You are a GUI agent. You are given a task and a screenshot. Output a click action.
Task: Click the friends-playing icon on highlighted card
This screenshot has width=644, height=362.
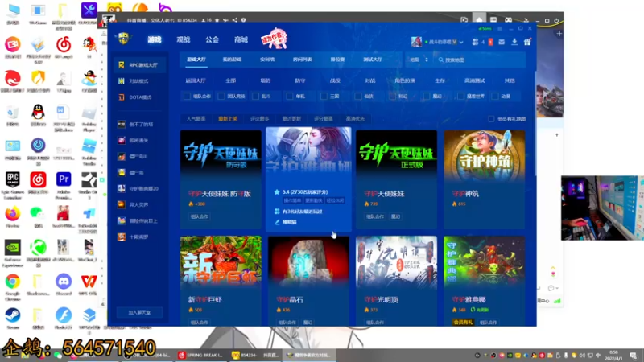[277, 212]
